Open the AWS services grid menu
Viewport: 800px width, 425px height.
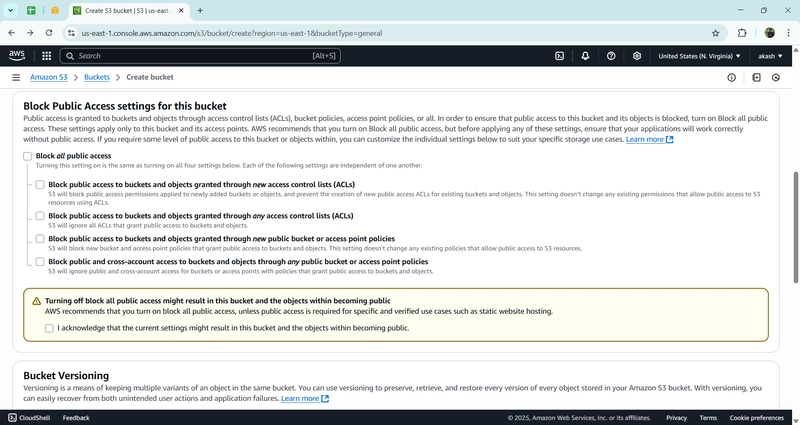[x=46, y=56]
